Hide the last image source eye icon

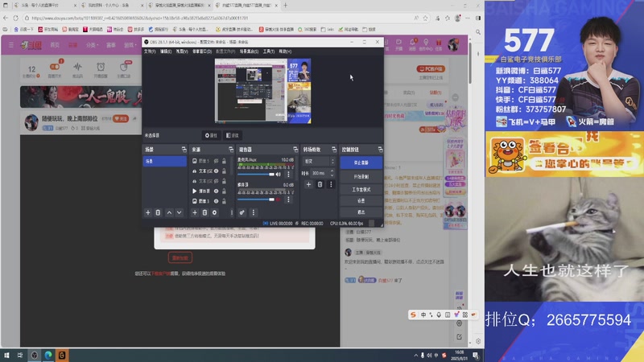pyautogui.click(x=216, y=201)
